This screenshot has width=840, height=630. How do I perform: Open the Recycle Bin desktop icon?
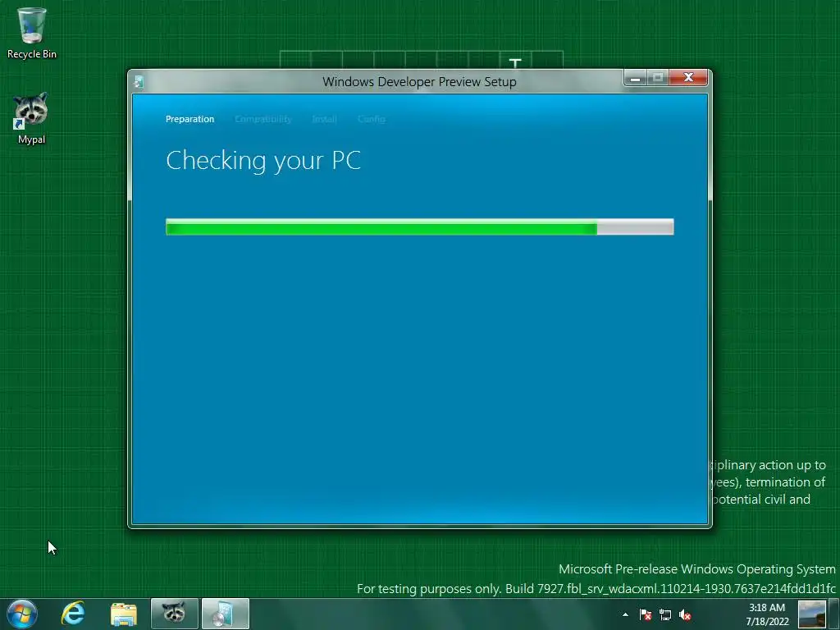pyautogui.click(x=32, y=33)
